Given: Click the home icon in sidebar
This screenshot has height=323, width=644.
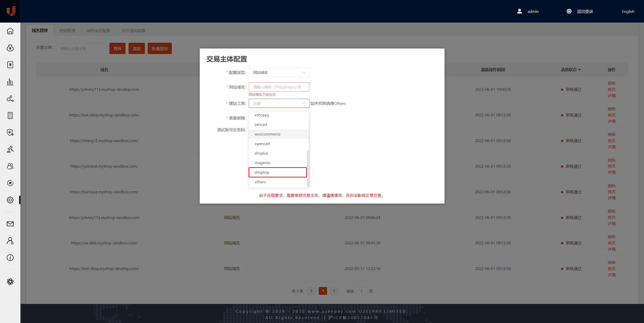Looking at the screenshot, I should click(10, 31).
